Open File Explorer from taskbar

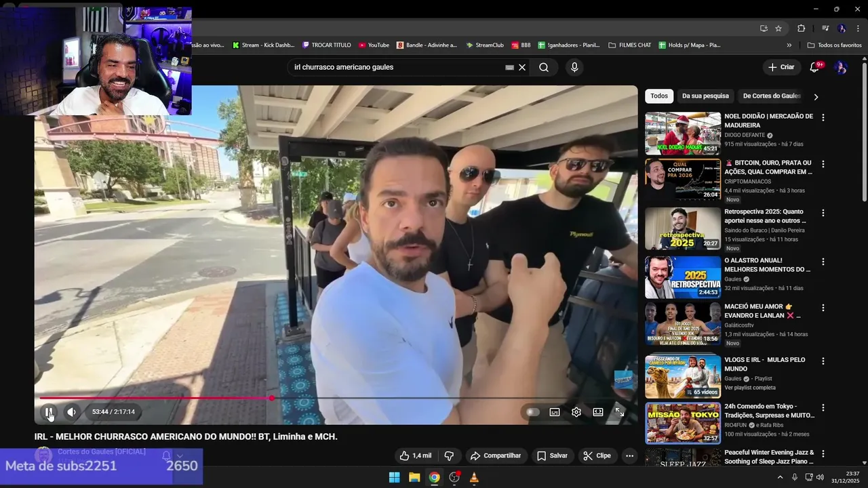(414, 477)
